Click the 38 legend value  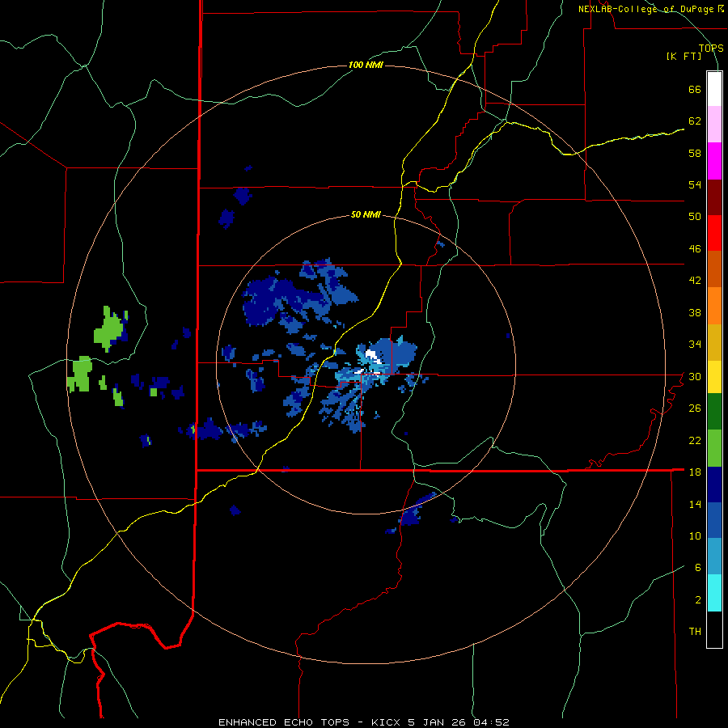(695, 312)
